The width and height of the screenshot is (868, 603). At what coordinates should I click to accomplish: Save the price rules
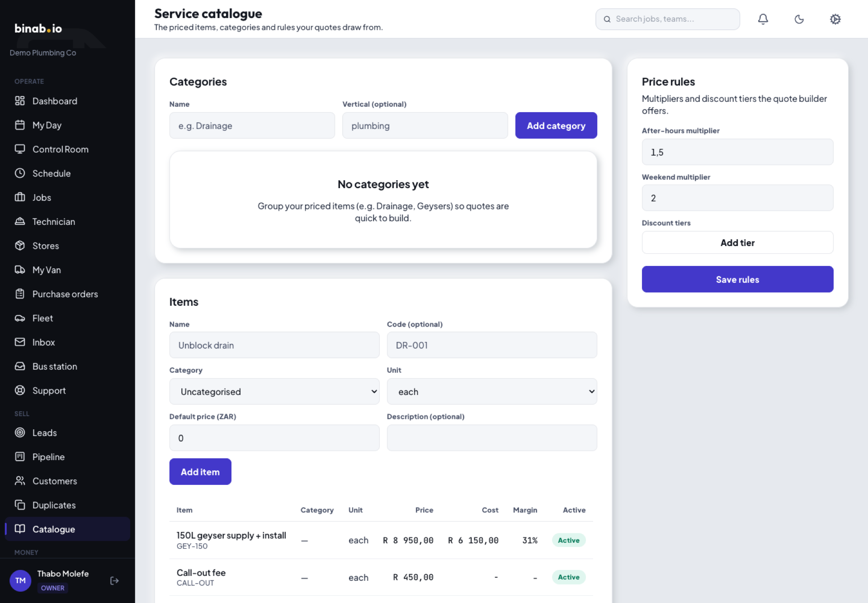click(x=737, y=279)
